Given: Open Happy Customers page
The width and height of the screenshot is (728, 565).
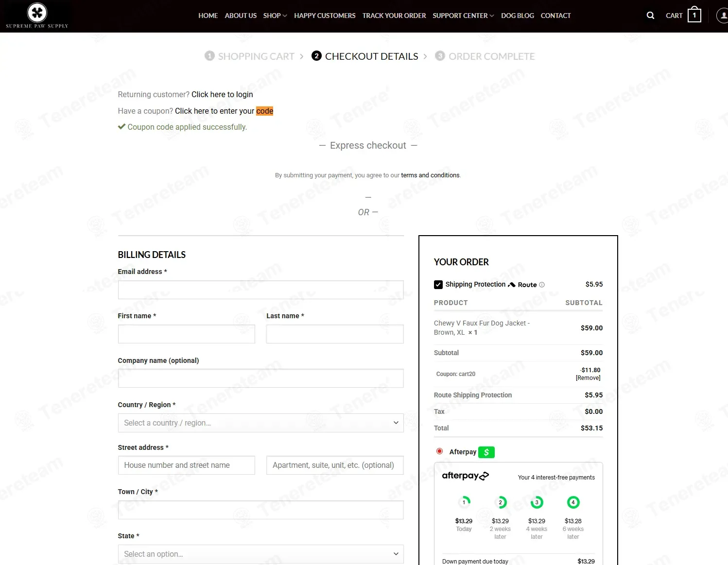Looking at the screenshot, I should point(325,16).
